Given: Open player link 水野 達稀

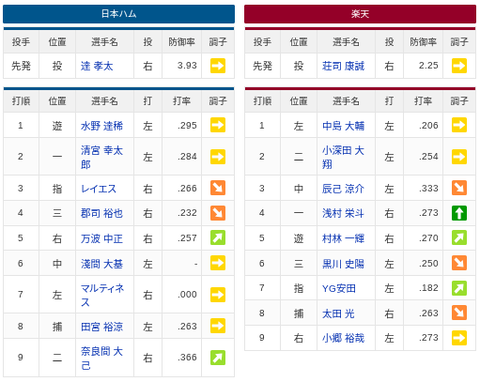Looking at the screenshot, I should [x=102, y=126].
